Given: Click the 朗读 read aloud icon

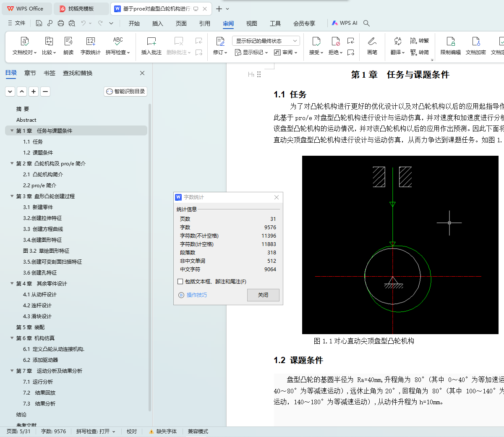Looking at the screenshot, I should pyautogui.click(x=68, y=41).
